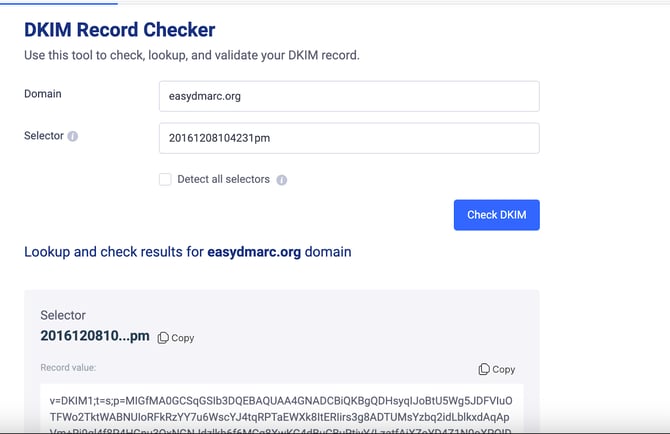670x434 pixels.
Task: Click the Record value: label
Action: coord(68,367)
